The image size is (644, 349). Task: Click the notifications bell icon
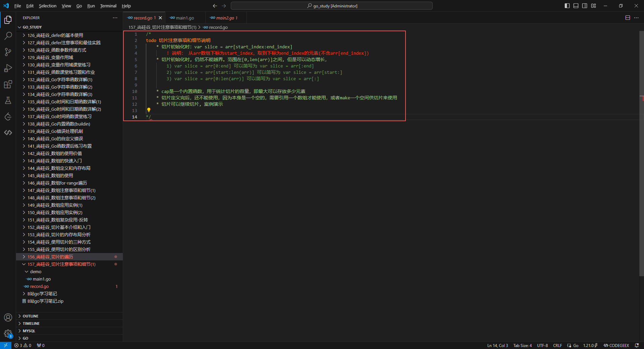tap(637, 345)
